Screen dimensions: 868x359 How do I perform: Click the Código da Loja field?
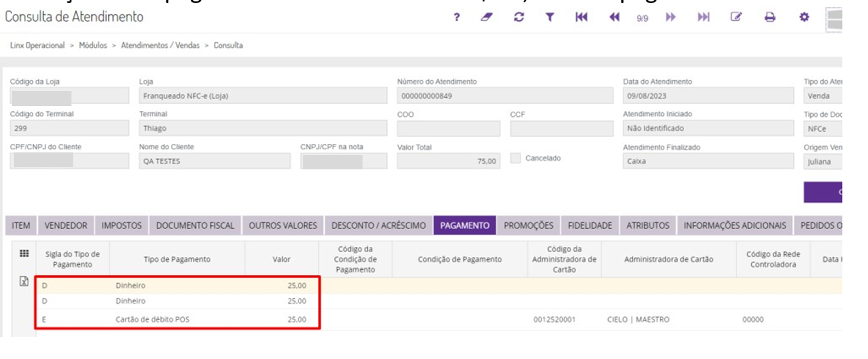coord(70,96)
